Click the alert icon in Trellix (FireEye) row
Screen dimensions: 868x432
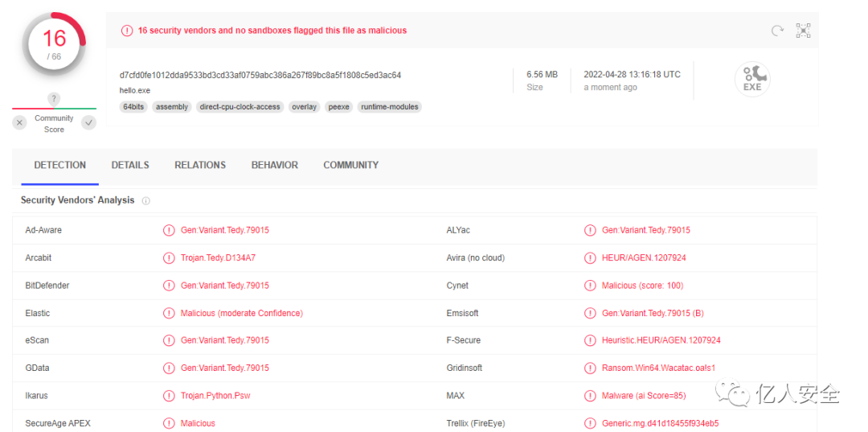(x=590, y=424)
